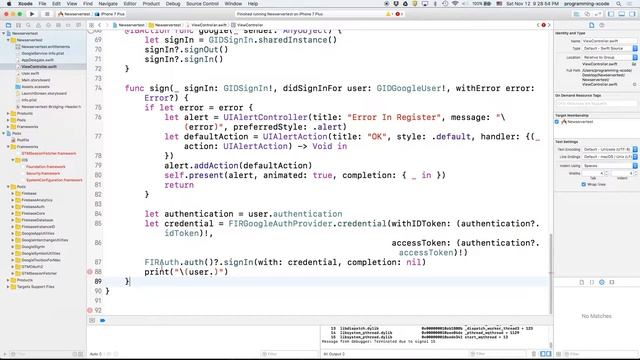Open the Source Control menu

202,4
